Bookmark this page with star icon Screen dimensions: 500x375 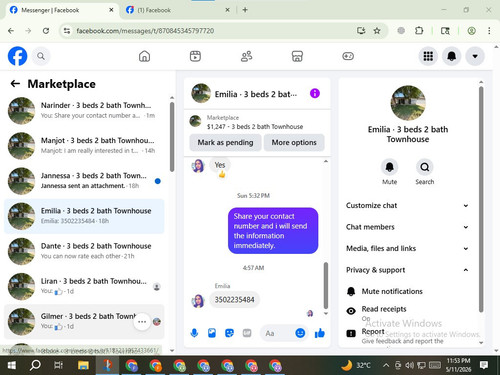pos(377,31)
